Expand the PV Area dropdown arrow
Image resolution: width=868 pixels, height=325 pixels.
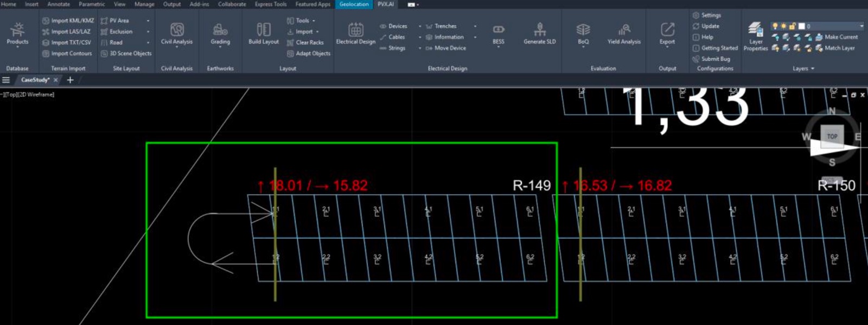tap(148, 21)
